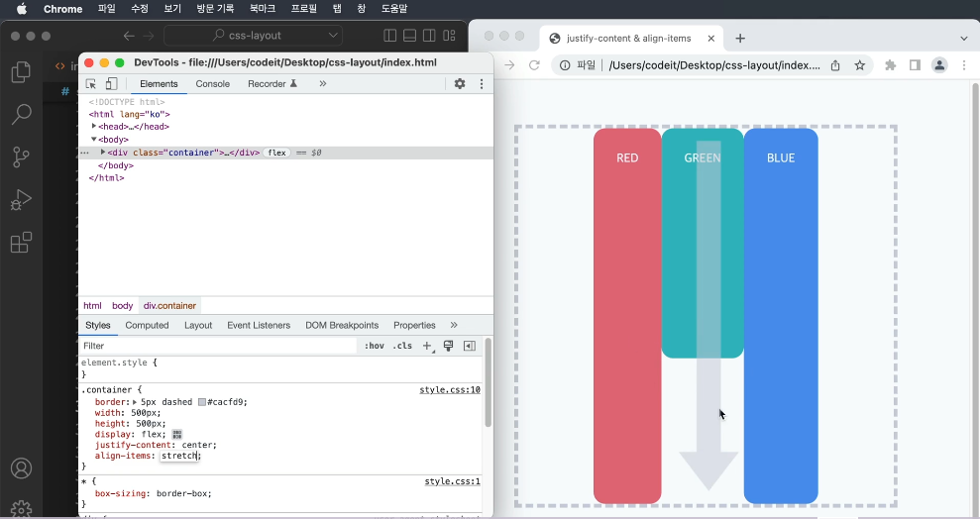Screen dimensions: 980x519
Task: Open the 파일 menu
Action: [107, 9]
